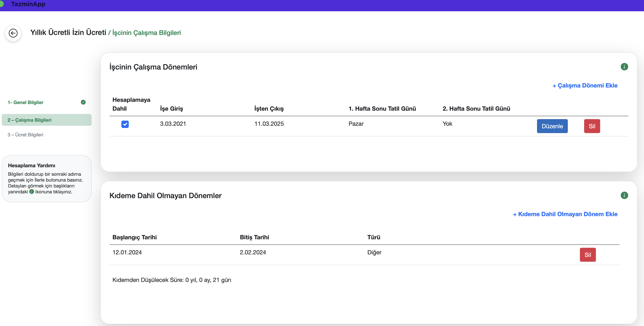The width and height of the screenshot is (644, 326).
Task: Go to 1- Genel Bilgiler step
Action: click(26, 102)
